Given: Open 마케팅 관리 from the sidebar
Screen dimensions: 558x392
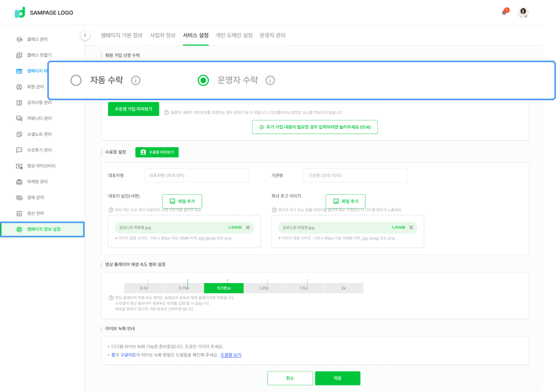Looking at the screenshot, I should click(x=37, y=182).
